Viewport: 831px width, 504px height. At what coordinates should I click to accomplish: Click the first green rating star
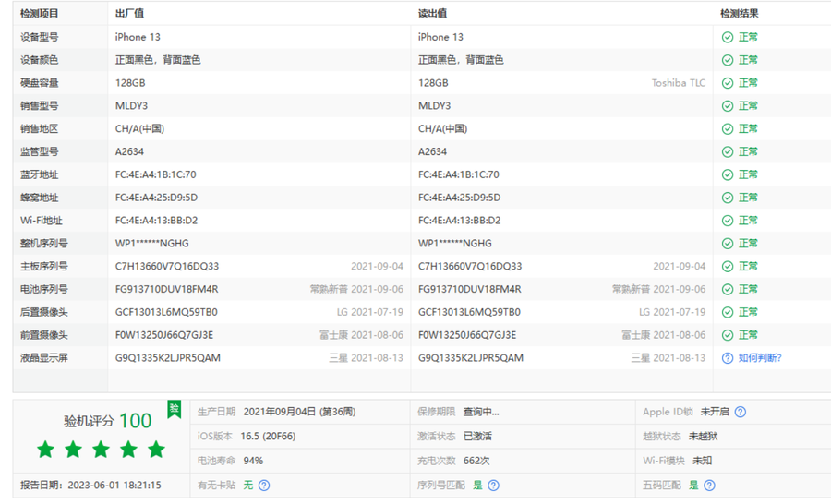coord(46,450)
